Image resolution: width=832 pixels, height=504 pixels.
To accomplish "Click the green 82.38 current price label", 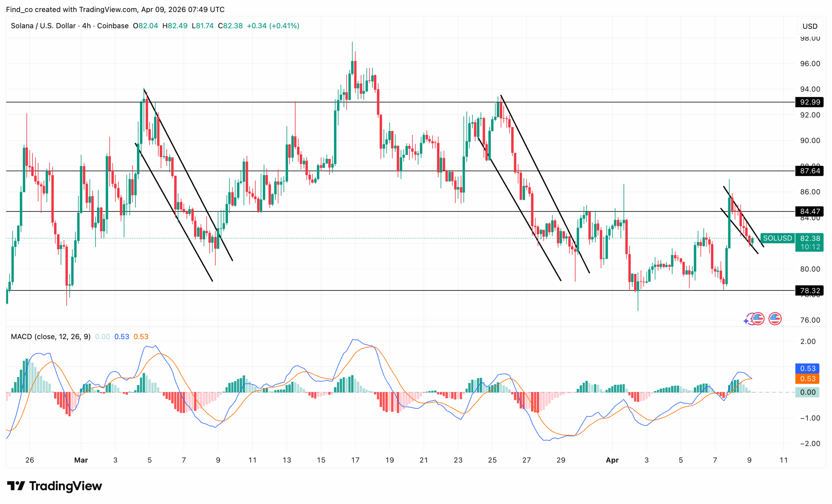I will (810, 238).
